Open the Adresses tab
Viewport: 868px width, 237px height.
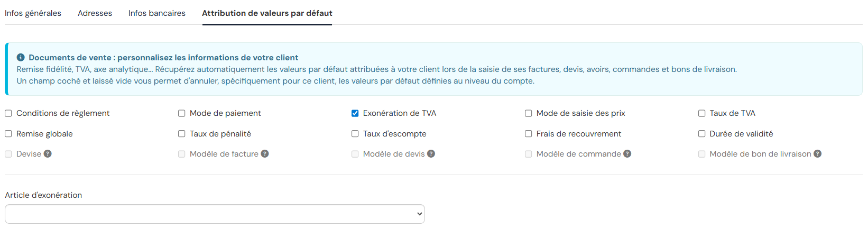tap(95, 13)
